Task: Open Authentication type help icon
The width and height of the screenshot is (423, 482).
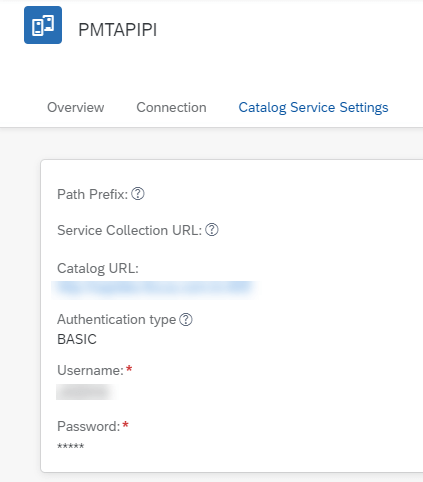Action: (x=186, y=319)
